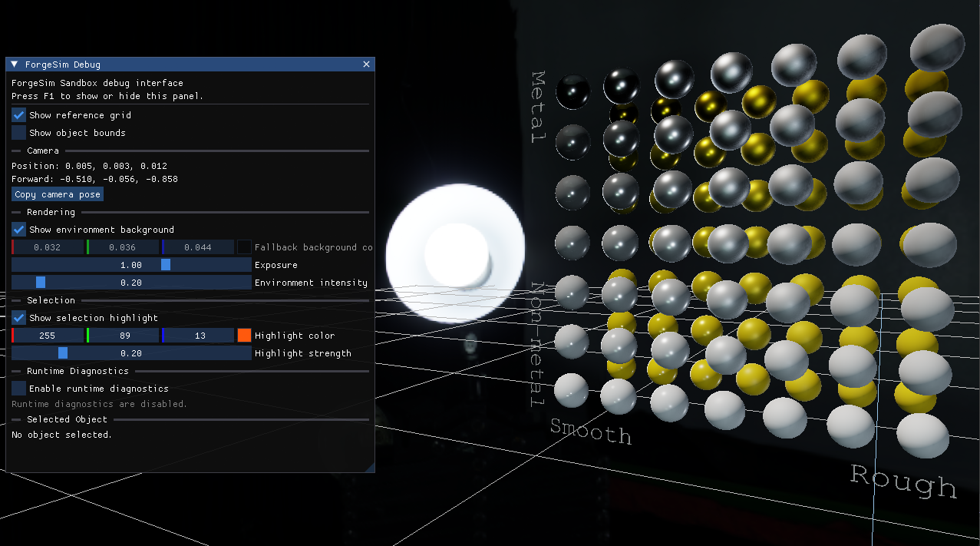Click the 'Smooth' label in viewport
980x546 pixels.
point(591,432)
